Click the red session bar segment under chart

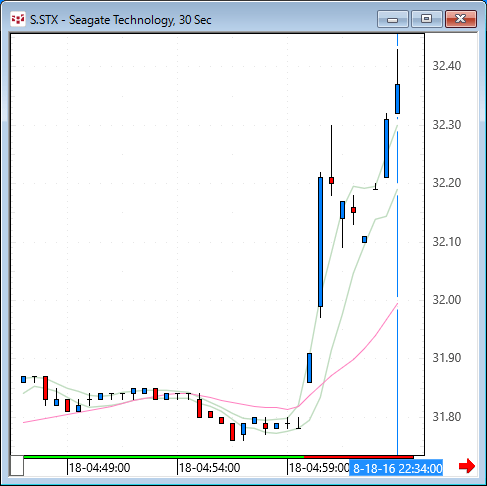click(359, 457)
